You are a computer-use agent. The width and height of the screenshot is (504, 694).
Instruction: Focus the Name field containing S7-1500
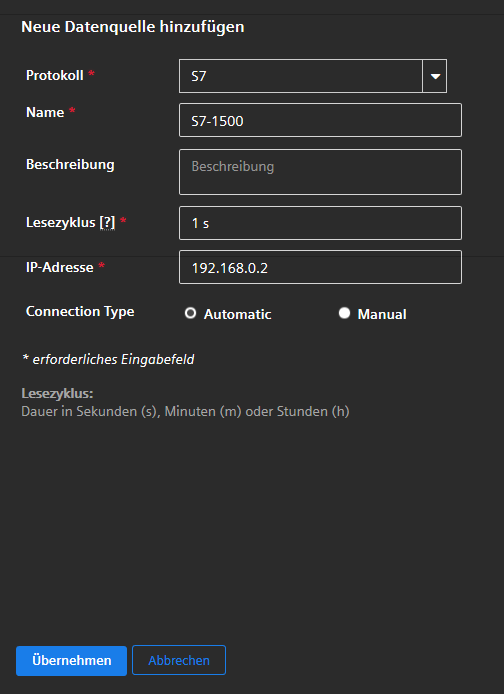[x=320, y=120]
